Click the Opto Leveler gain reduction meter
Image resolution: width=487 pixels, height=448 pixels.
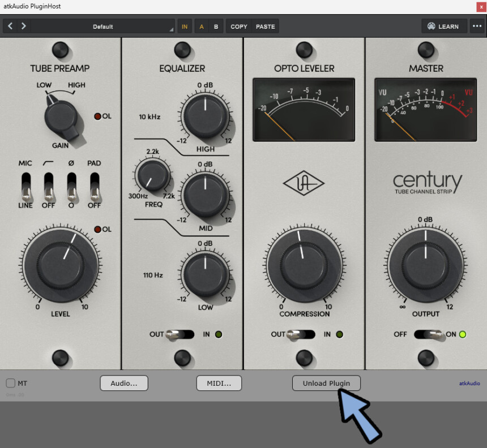[304, 110]
